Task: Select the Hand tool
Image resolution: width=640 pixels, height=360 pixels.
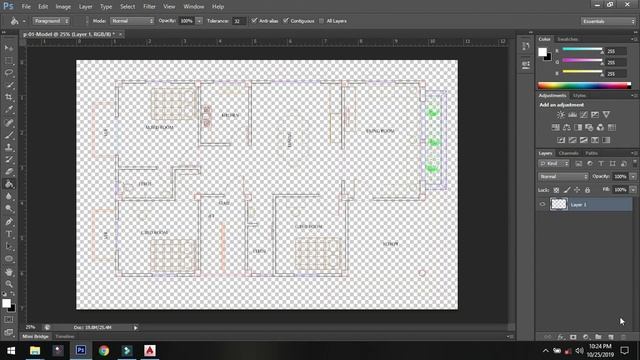Action: pos(9,272)
